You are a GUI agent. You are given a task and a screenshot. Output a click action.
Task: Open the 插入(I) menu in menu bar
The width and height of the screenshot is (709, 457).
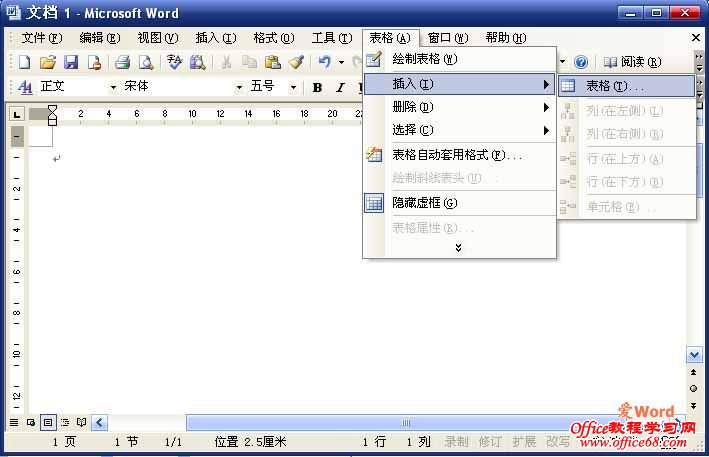point(216,38)
